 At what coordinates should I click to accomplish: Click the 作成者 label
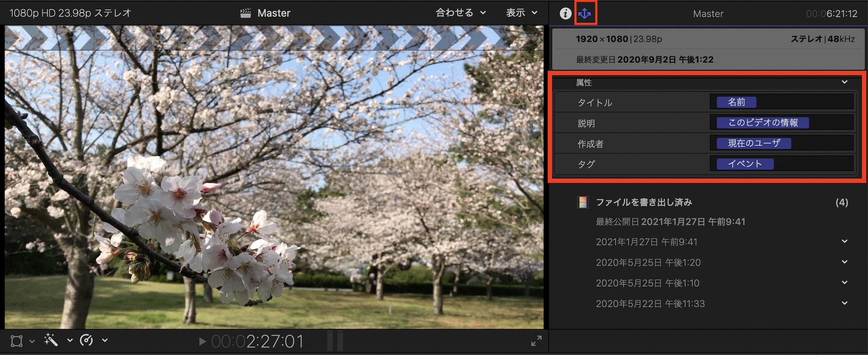click(x=590, y=144)
